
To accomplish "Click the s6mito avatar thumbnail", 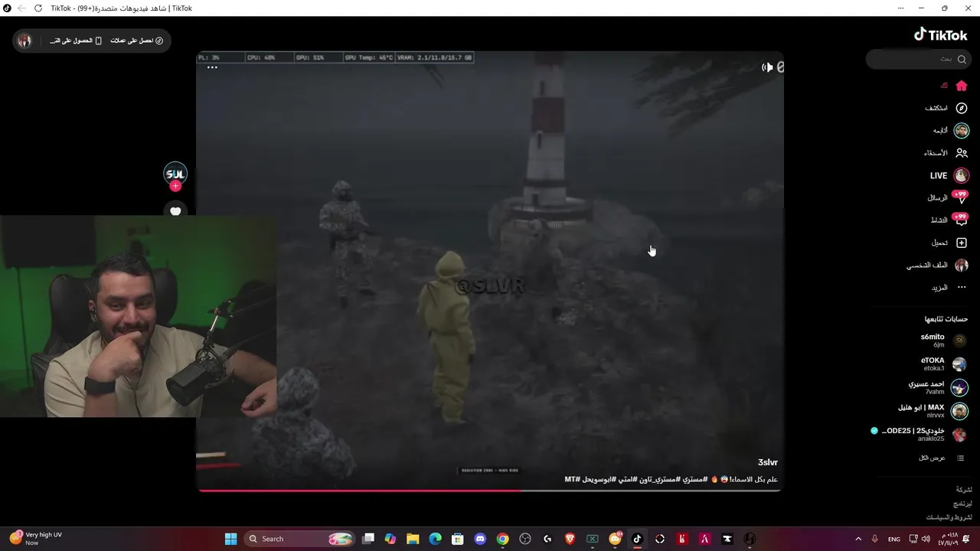I will point(959,341).
